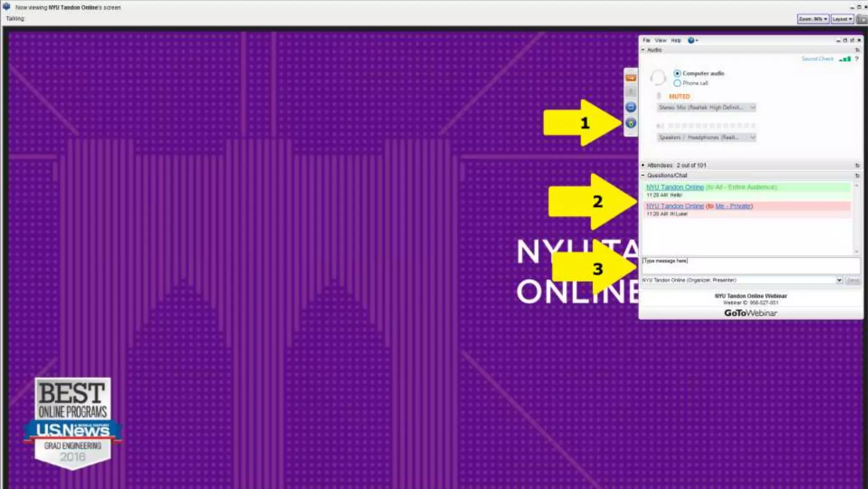Click the orange collapse-panel arrow icon

(x=631, y=78)
